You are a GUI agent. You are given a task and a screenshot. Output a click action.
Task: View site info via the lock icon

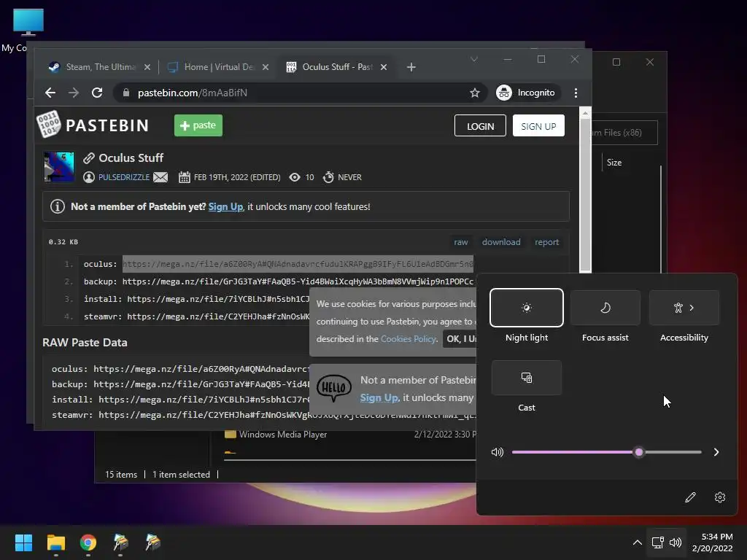[x=125, y=93]
